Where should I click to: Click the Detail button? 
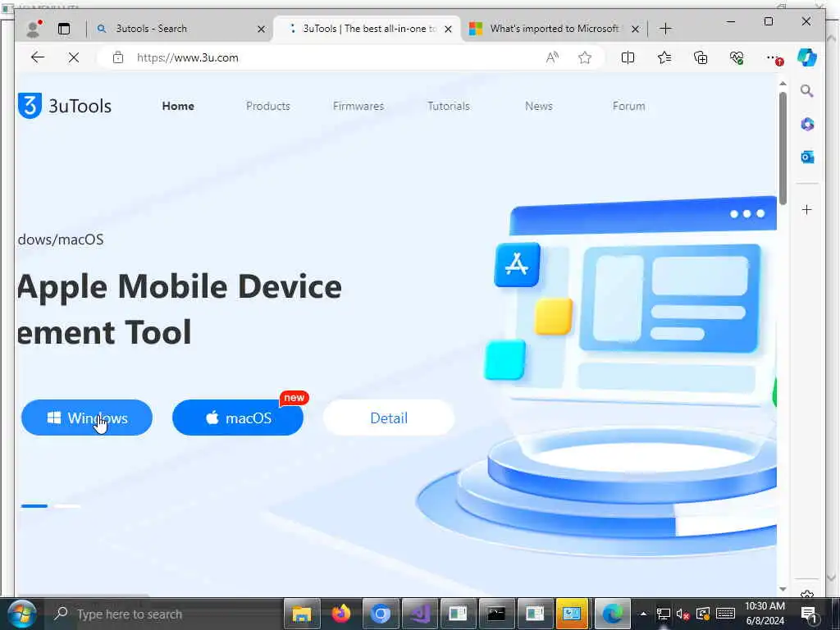click(389, 418)
